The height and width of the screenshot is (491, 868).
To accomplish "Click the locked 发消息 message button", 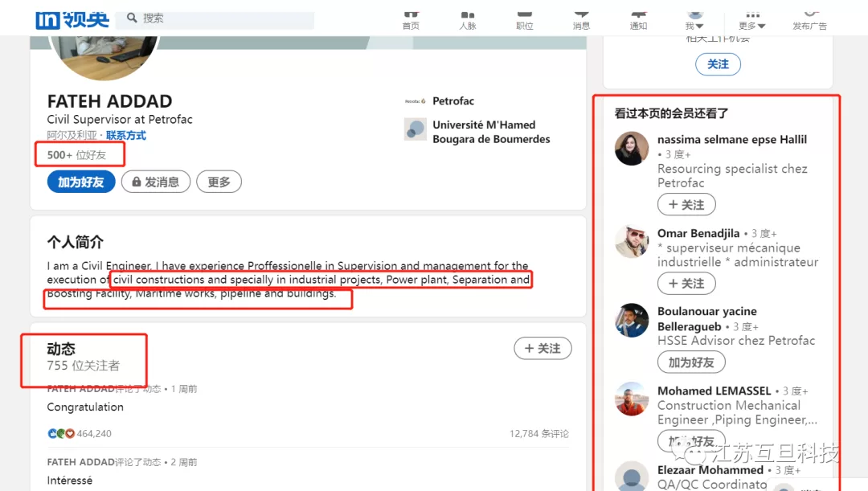I will [156, 182].
